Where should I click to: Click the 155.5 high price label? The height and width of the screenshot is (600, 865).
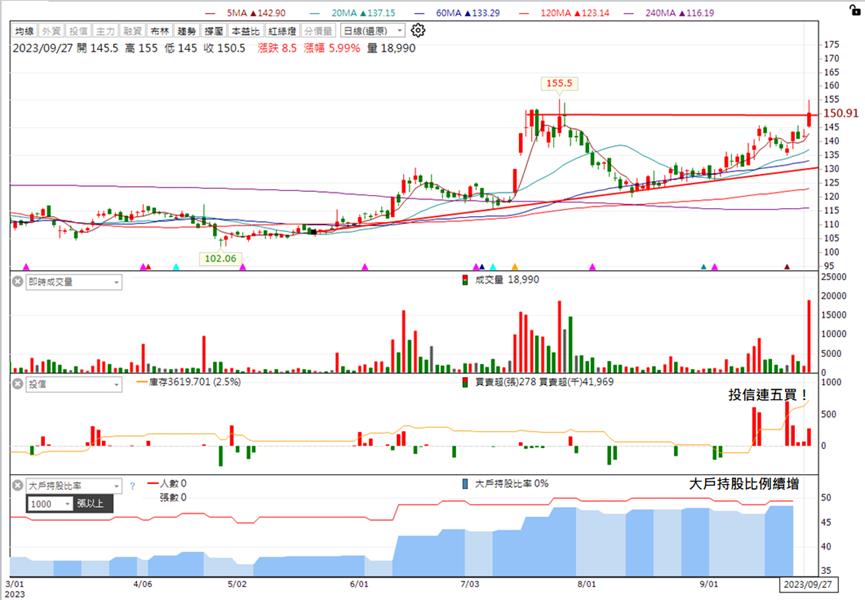(559, 83)
